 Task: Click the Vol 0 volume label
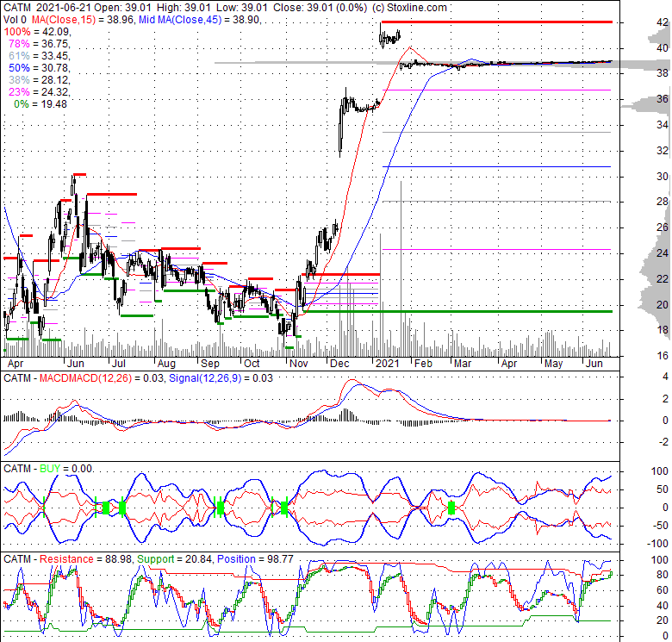(x=15, y=20)
